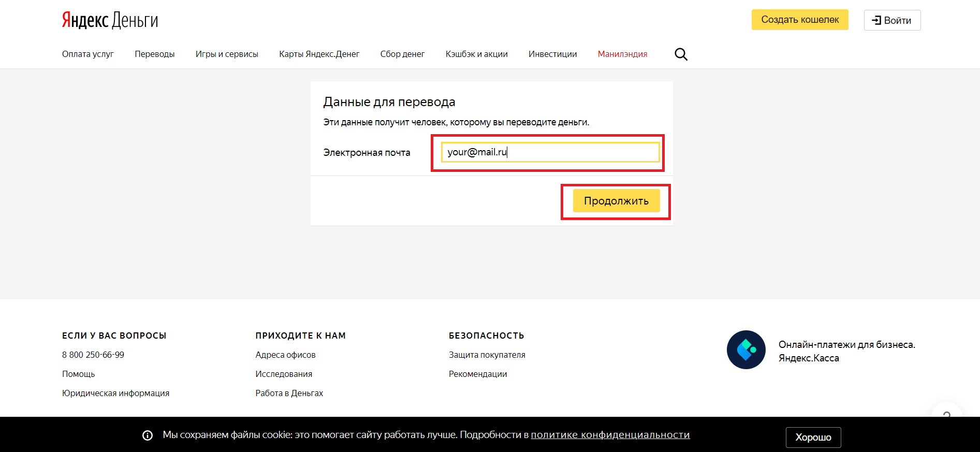The image size is (980, 452).
Task: Click the БЕЗОПАСНОСТЬ footer heading
Action: [487, 336]
